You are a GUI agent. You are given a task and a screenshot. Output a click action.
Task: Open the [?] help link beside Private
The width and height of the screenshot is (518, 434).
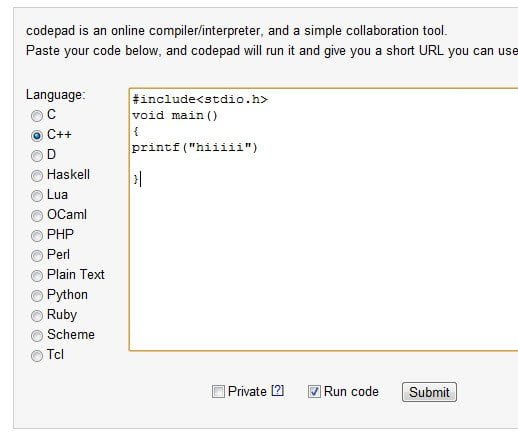tap(277, 390)
